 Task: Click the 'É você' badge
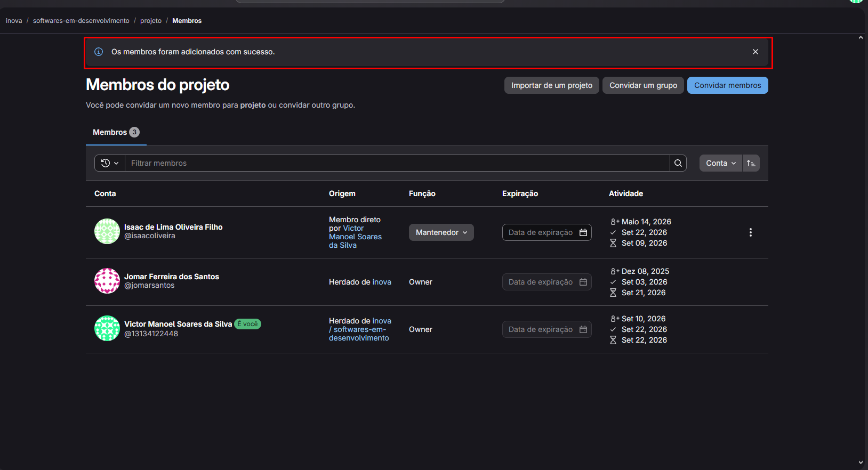[x=247, y=324]
